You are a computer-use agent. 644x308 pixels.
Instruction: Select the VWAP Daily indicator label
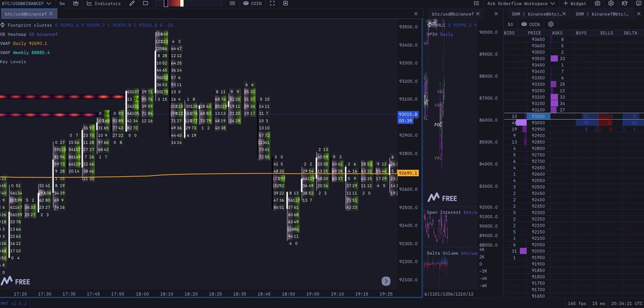point(24,43)
